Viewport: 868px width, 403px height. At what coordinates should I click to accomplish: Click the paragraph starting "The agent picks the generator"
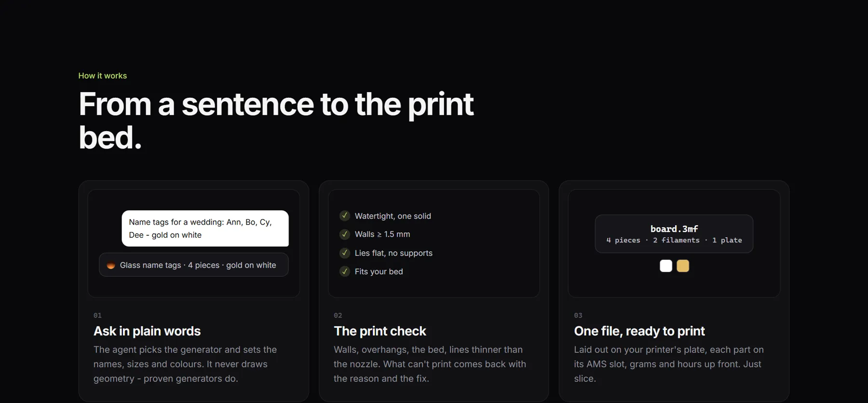point(186,364)
